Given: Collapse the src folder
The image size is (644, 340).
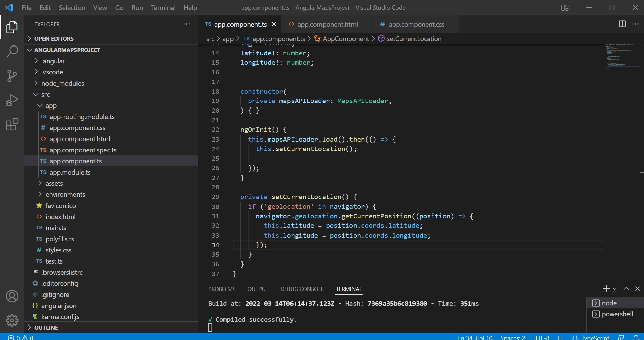Looking at the screenshot, I should point(45,95).
